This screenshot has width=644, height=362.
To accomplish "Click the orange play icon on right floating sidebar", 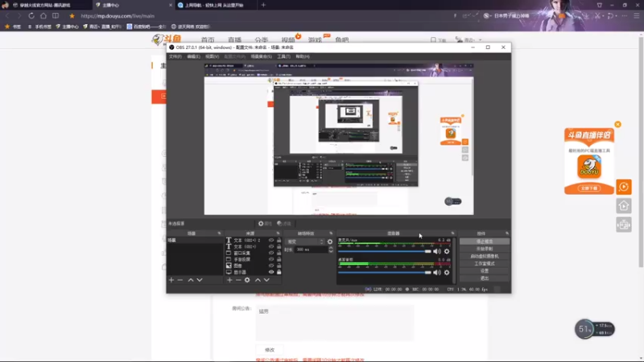I will click(624, 187).
